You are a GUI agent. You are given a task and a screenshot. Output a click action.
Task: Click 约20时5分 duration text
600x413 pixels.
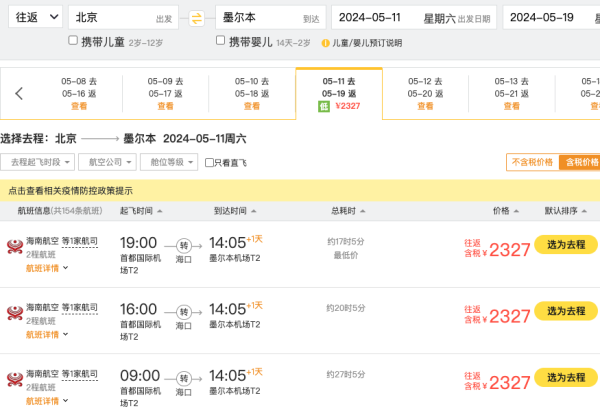[346, 308]
